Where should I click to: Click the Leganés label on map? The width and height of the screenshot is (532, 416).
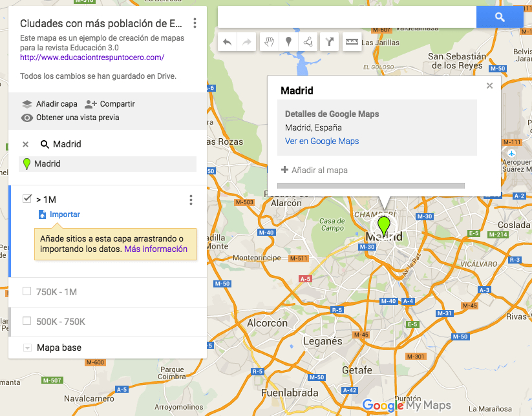[x=323, y=341]
